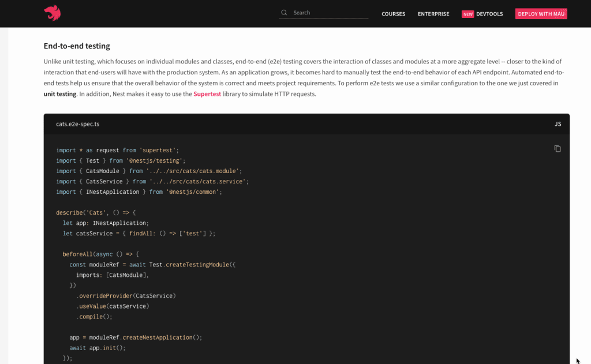Click the let app: INestApplication line
Viewport: 591px width, 364px height.
click(106, 223)
